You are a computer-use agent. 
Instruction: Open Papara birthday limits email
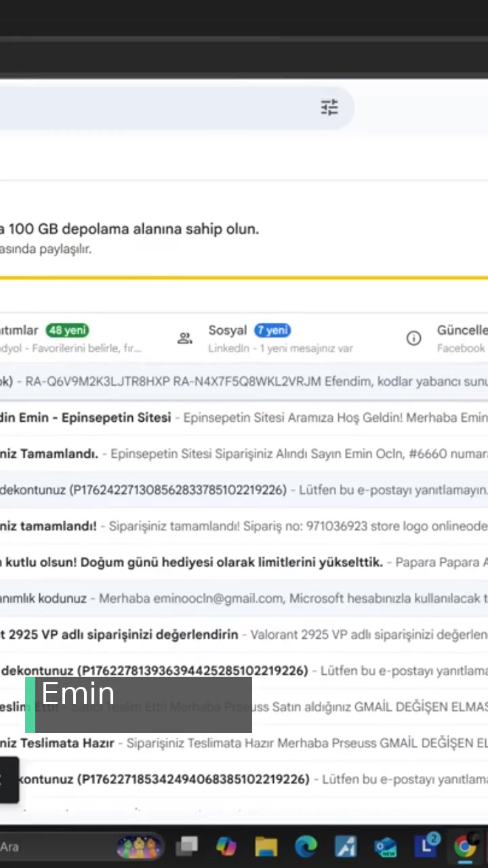[244, 562]
